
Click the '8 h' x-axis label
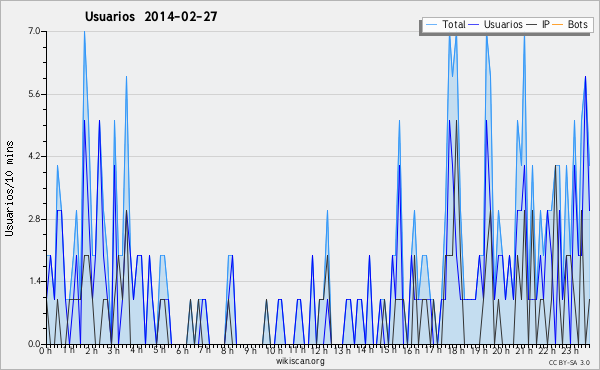click(227, 350)
